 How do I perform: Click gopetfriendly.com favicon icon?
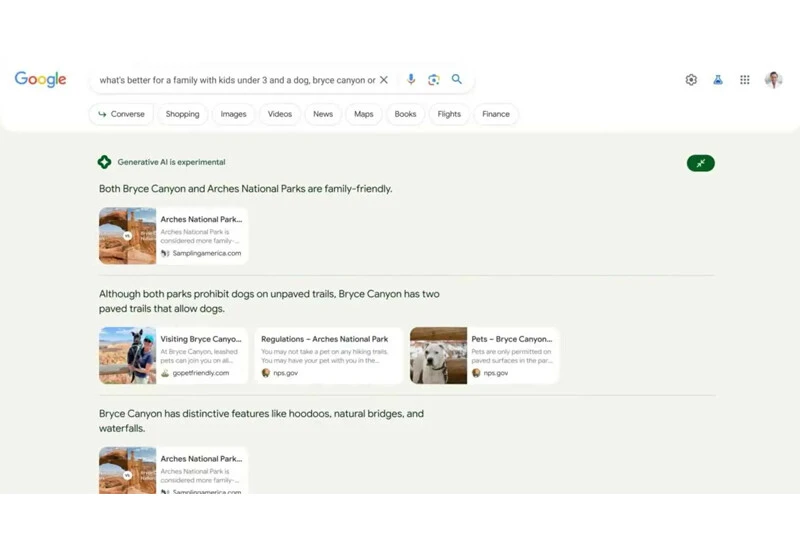tap(165, 373)
